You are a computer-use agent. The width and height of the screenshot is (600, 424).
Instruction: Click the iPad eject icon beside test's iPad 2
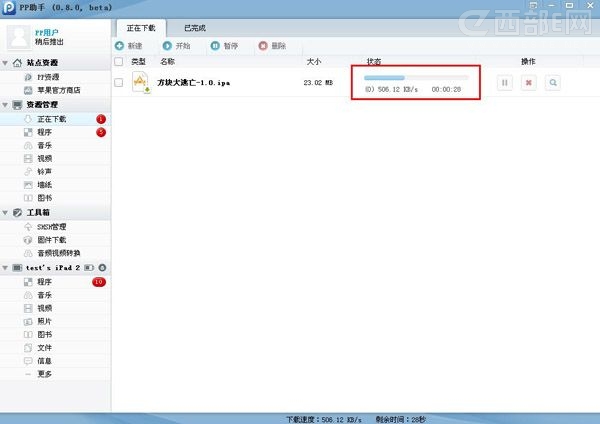[x=102, y=268]
